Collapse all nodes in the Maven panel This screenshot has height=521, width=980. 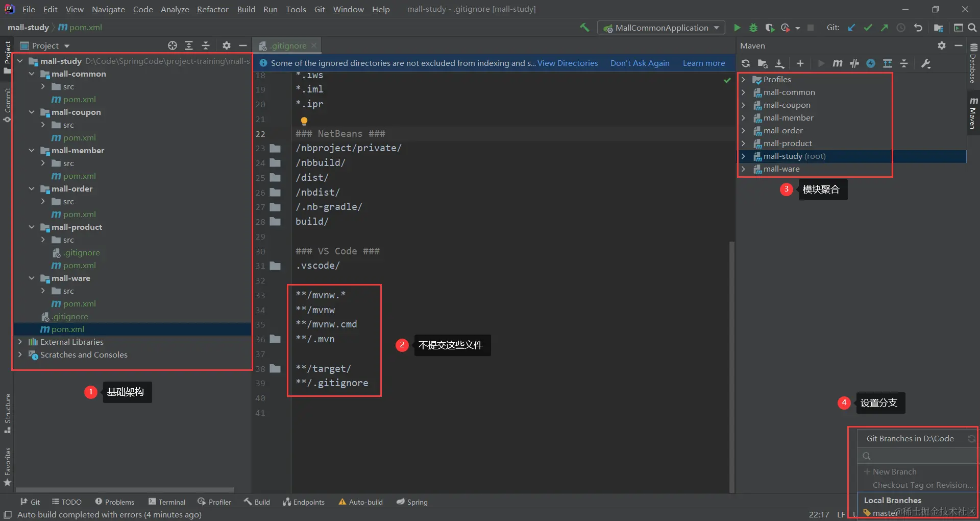[904, 63]
